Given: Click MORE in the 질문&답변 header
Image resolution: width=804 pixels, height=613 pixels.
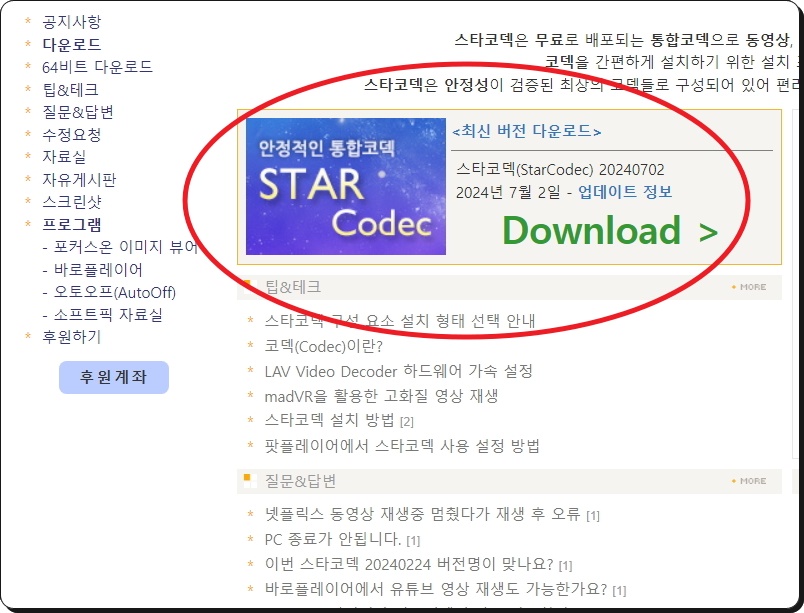Looking at the screenshot, I should click(x=749, y=481).
